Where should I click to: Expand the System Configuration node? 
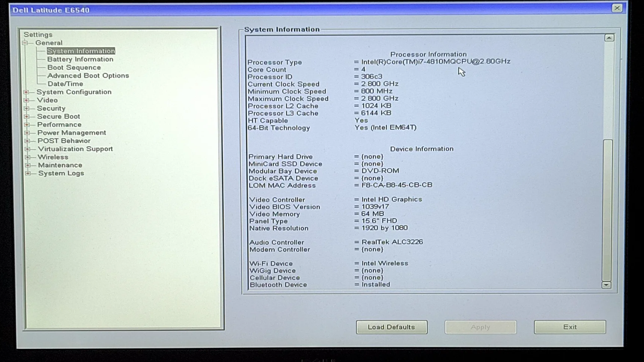pos(26,92)
